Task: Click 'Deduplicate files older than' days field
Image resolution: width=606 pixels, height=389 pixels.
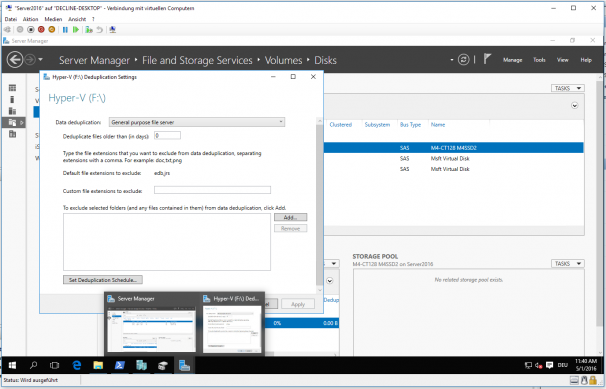Action: click(x=167, y=136)
